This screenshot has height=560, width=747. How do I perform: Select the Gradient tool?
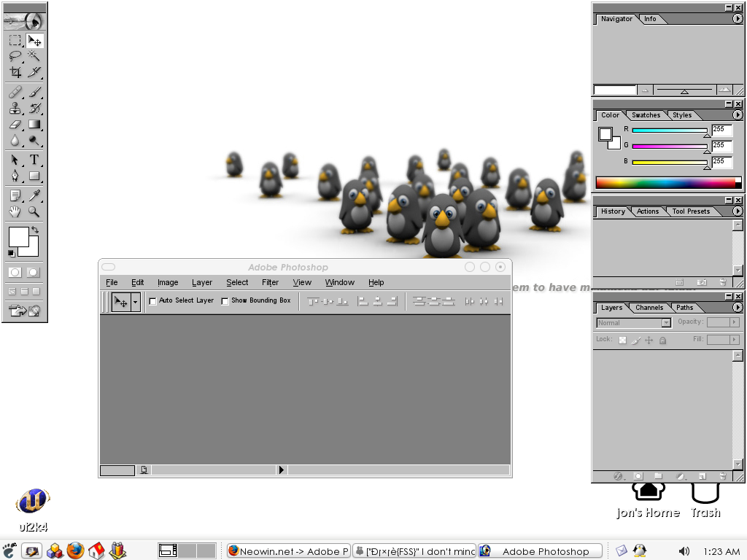coord(34,124)
